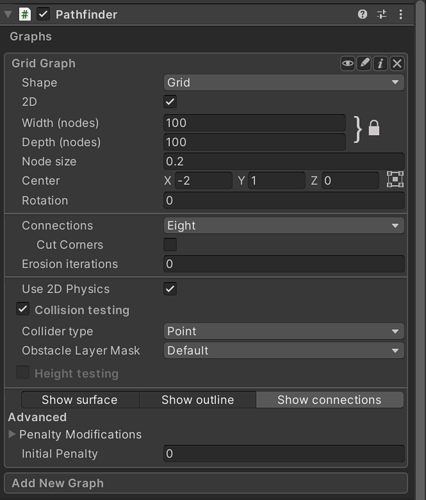
Task: Click the width/depth lock icon
Action: tap(374, 128)
